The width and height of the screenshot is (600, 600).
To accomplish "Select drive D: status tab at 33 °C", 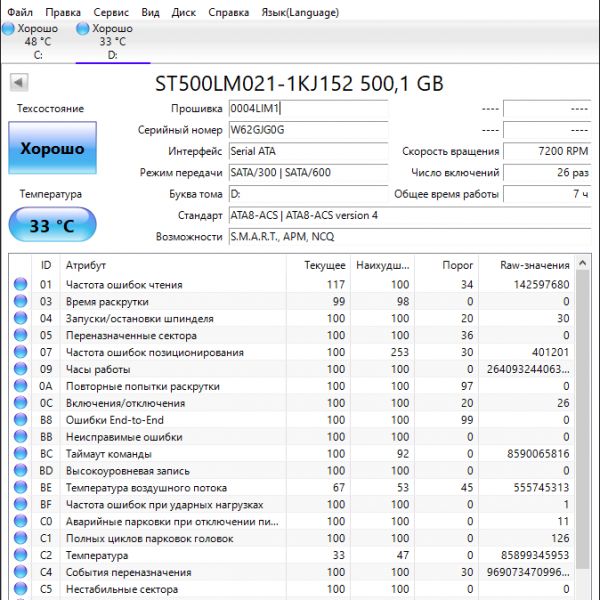I will click(x=112, y=41).
